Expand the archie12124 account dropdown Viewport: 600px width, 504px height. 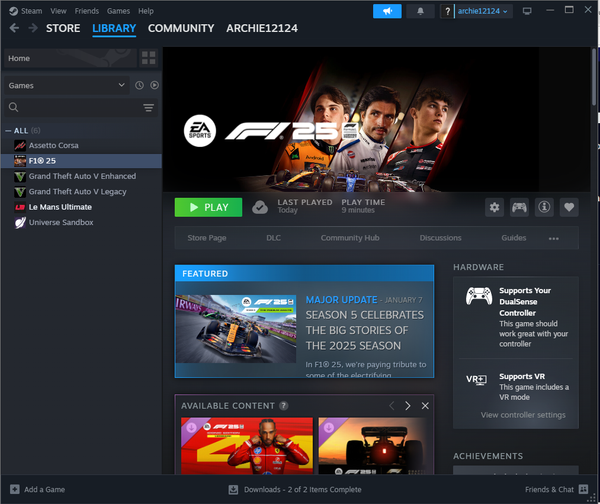pyautogui.click(x=482, y=11)
